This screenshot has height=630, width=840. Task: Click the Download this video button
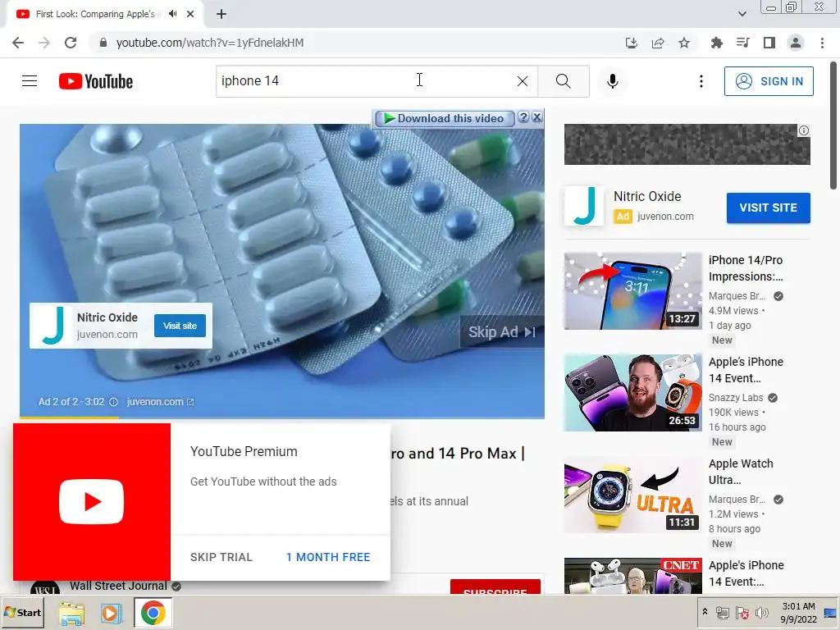tap(445, 118)
